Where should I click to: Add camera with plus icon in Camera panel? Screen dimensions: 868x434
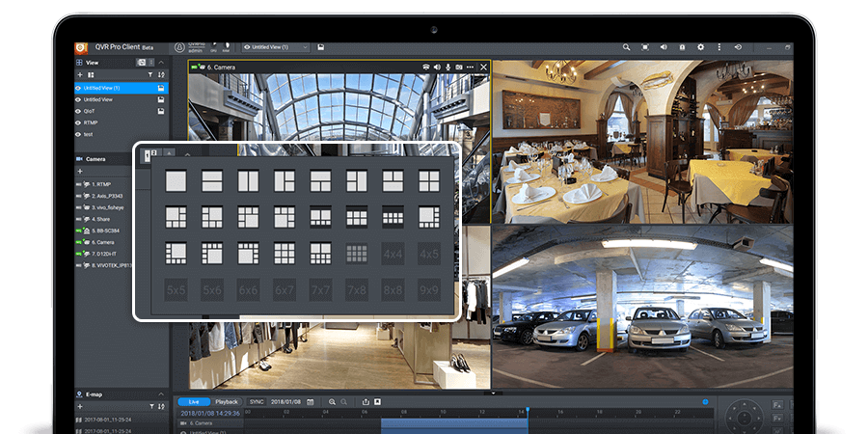80,171
